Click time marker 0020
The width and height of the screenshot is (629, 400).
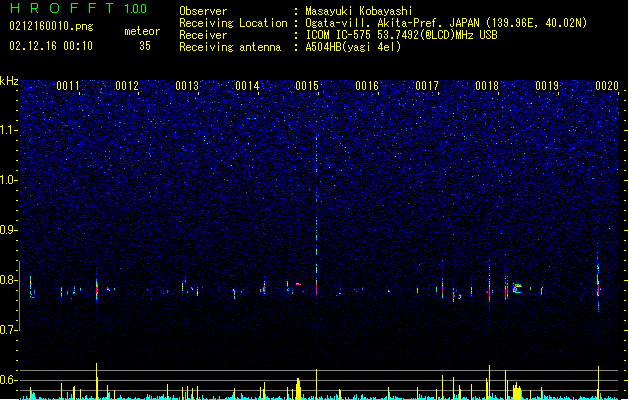click(x=607, y=86)
